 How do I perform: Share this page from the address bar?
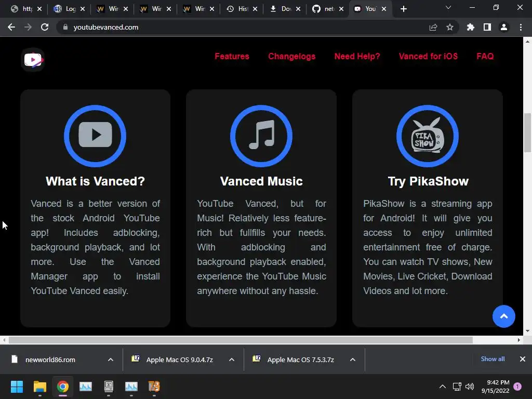(433, 27)
